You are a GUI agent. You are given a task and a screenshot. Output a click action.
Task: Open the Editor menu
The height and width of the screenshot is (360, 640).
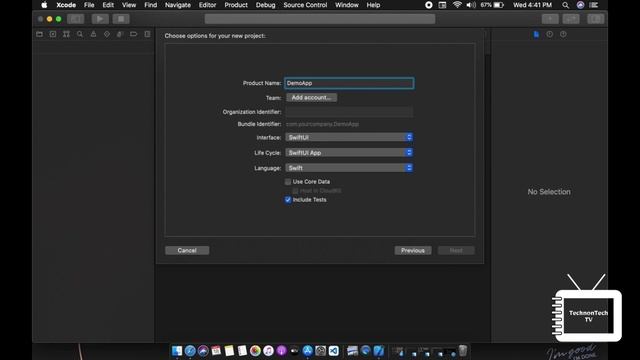click(x=207, y=5)
